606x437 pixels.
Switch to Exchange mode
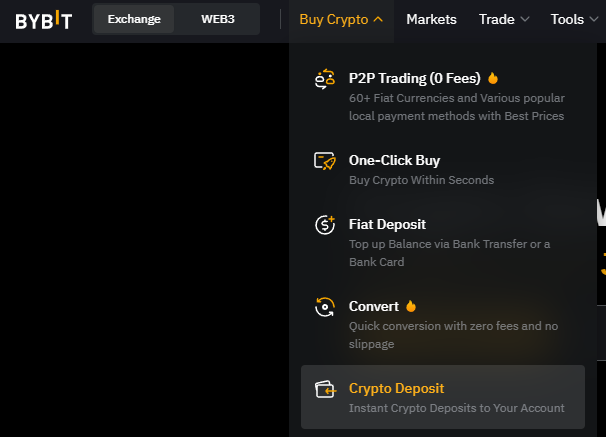point(134,19)
